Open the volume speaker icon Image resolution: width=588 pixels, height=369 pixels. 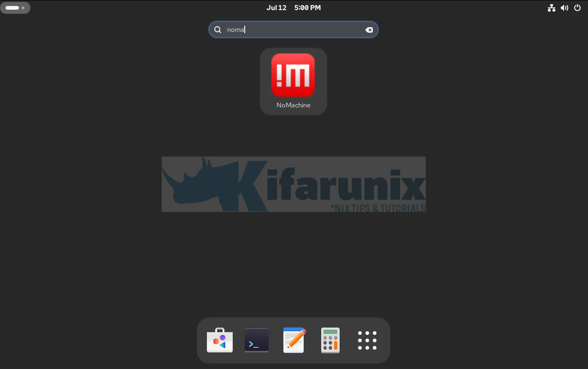pos(564,8)
